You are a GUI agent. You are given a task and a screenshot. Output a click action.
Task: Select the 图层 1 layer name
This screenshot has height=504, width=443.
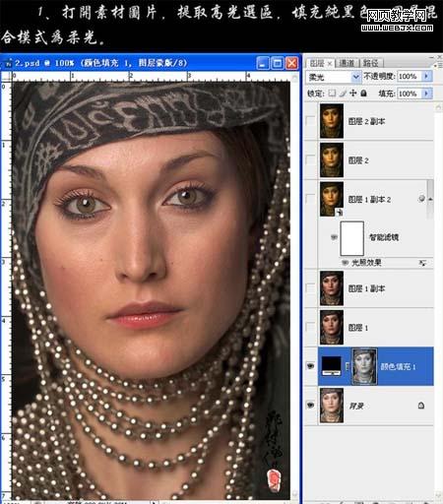pos(358,328)
